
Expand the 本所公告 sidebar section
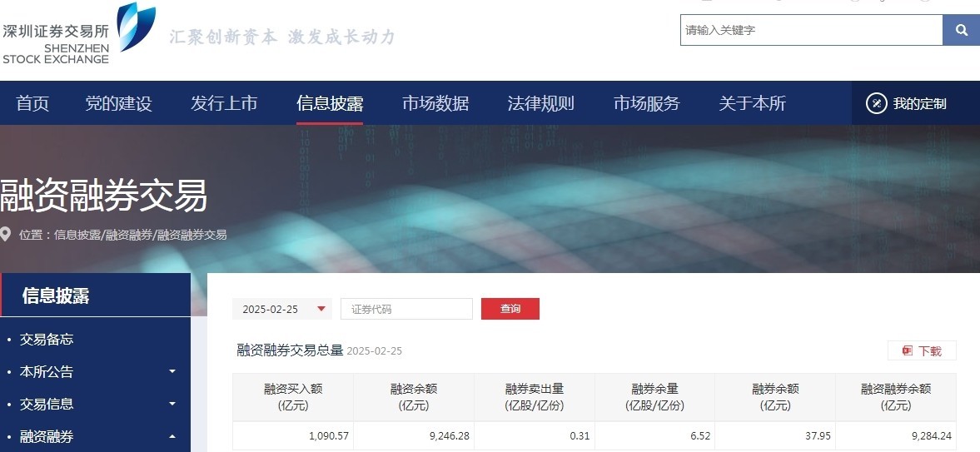coord(172,371)
